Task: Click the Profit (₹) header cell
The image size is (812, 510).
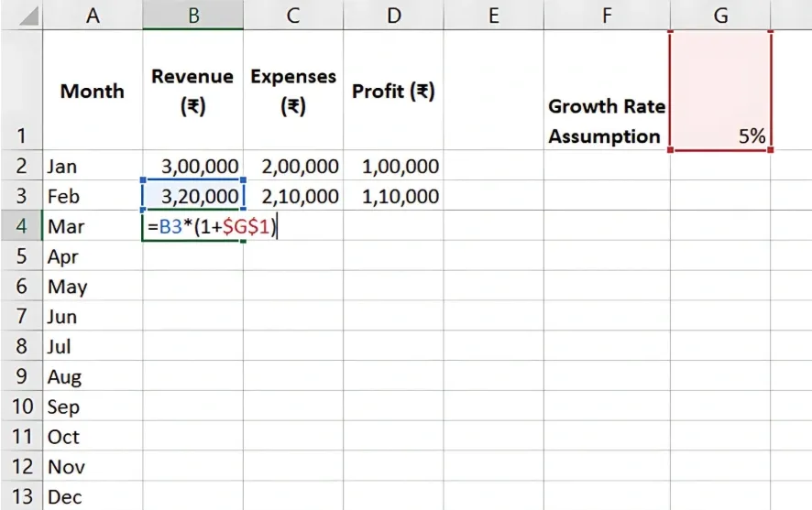Action: pyautogui.click(x=393, y=91)
